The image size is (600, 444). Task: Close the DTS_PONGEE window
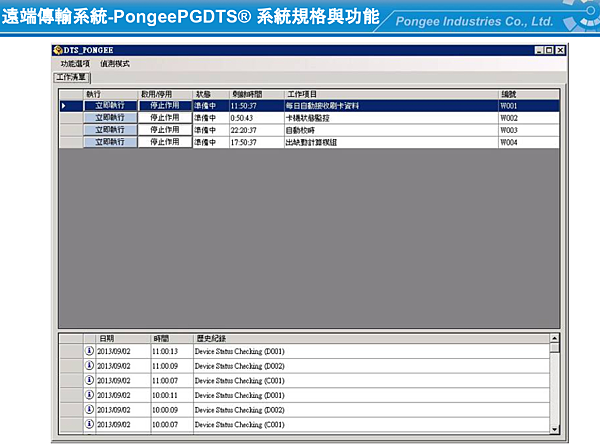[560, 50]
